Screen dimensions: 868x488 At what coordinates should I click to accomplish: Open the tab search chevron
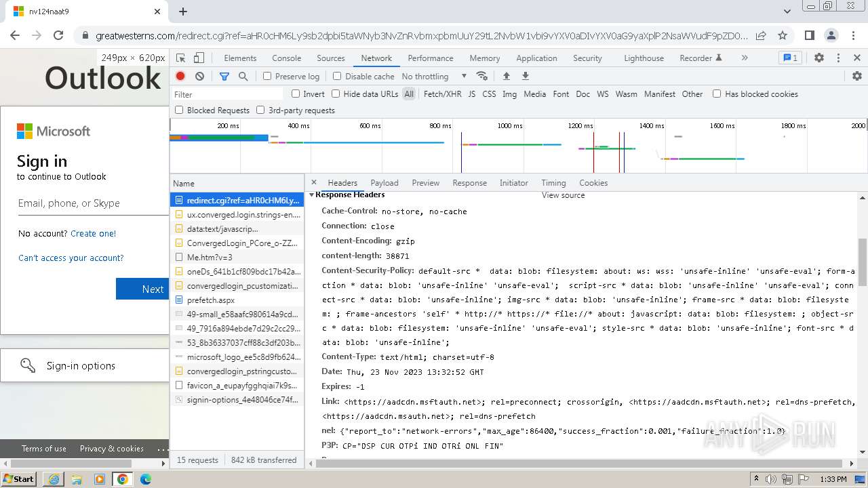pos(787,12)
